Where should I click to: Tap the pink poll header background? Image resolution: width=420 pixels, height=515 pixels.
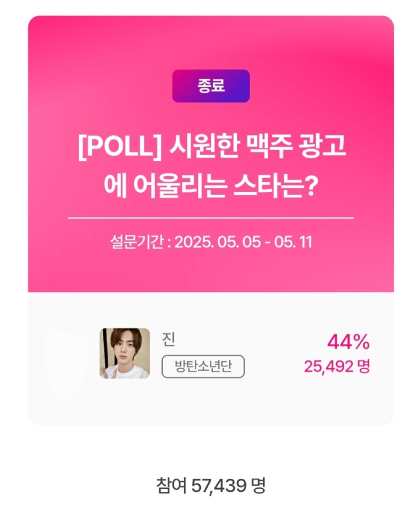(211, 154)
